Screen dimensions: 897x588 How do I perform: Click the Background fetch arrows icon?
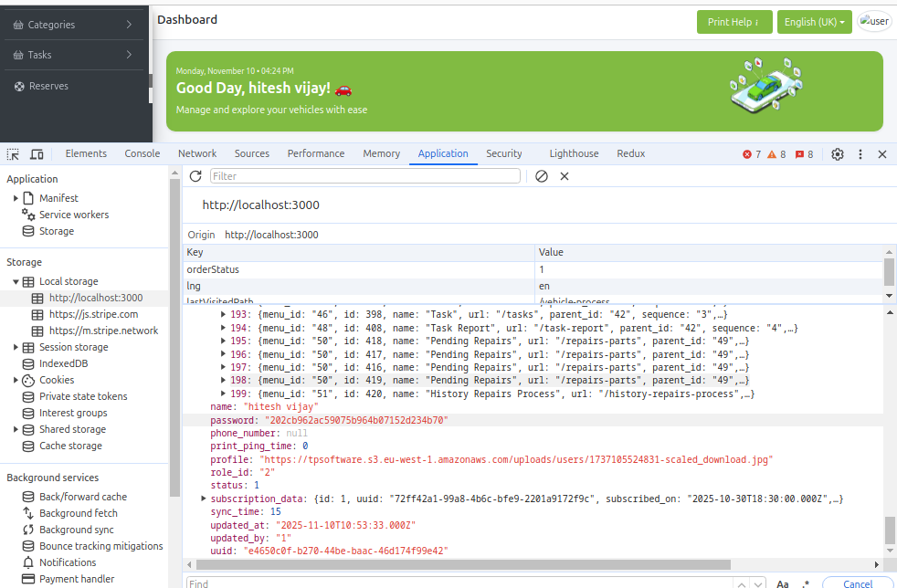[x=28, y=514]
